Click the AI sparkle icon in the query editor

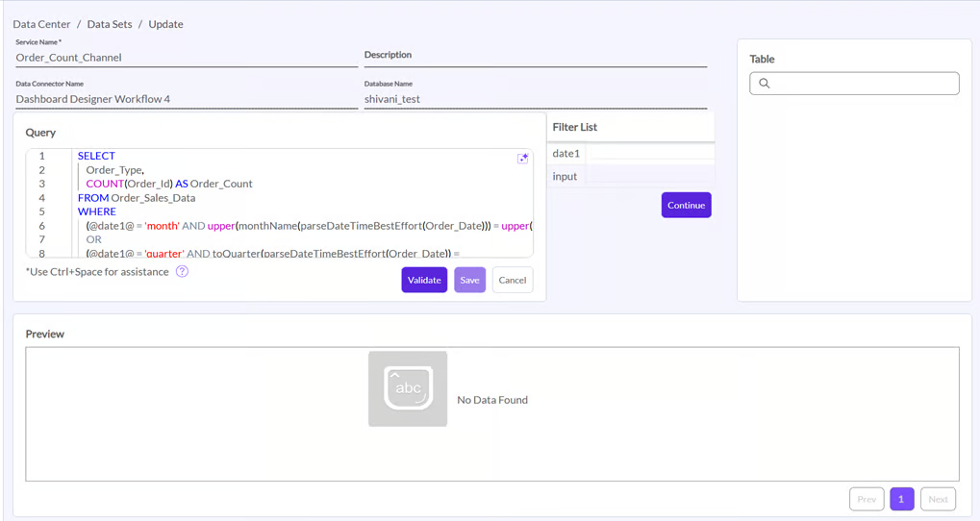click(x=523, y=159)
